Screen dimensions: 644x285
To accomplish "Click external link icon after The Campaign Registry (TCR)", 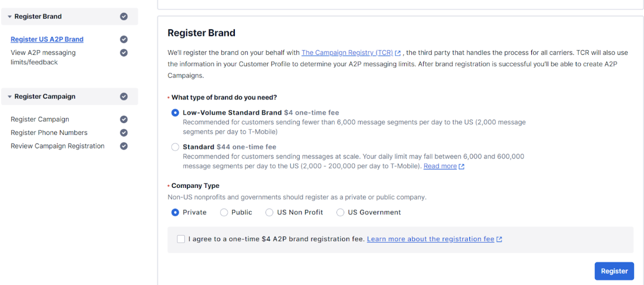I will pos(398,53).
